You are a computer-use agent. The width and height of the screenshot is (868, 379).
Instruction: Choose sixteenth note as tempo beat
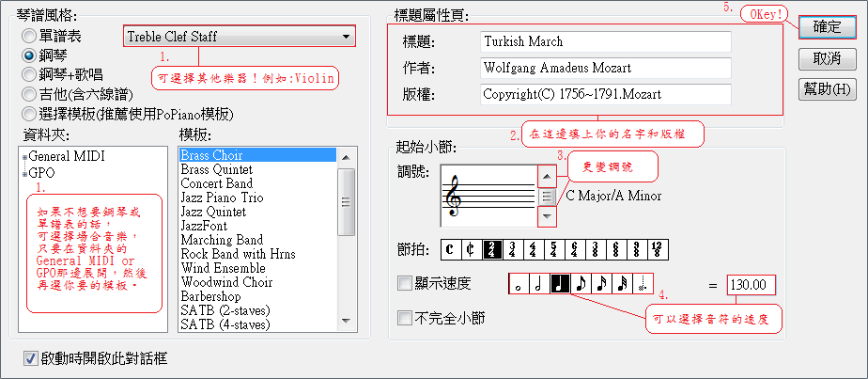pyautogui.click(x=602, y=284)
